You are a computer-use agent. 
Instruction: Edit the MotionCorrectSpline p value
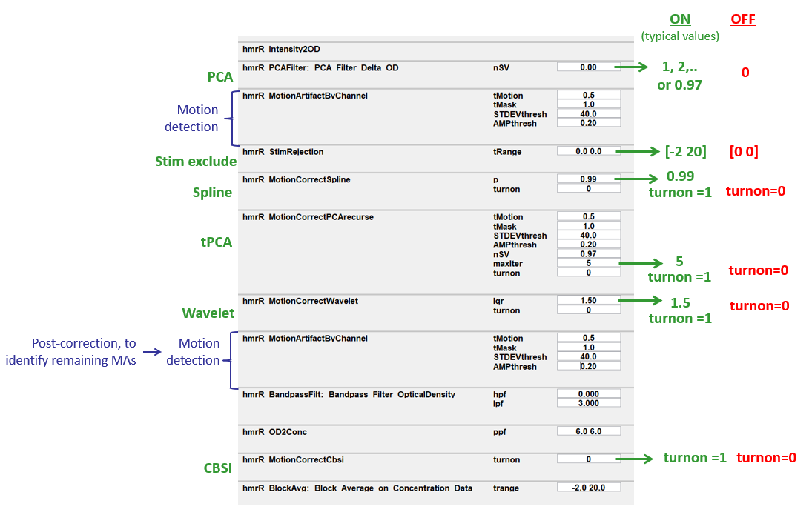click(x=588, y=179)
